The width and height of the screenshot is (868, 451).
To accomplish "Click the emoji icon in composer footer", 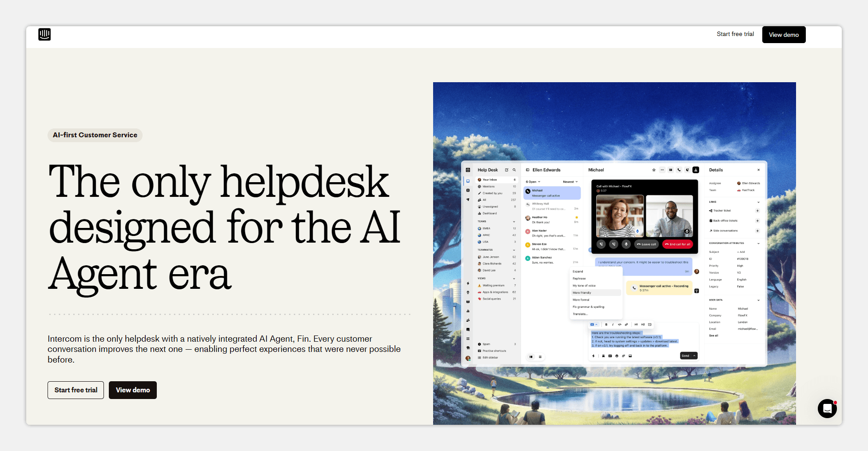I will pyautogui.click(x=617, y=356).
